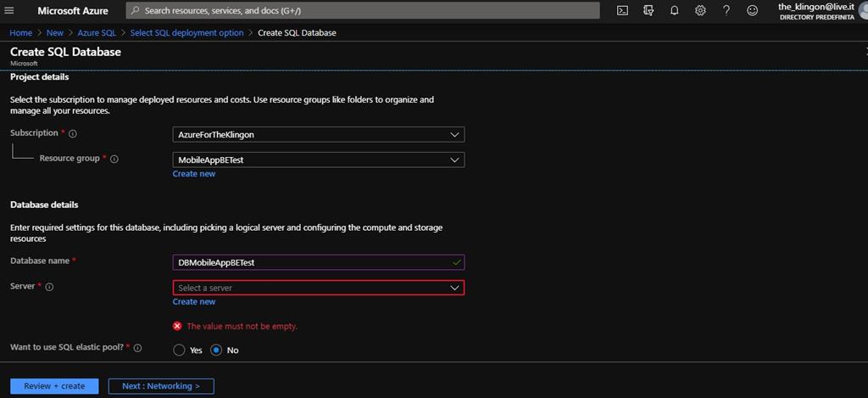This screenshot has width=868, height=398.
Task: Click the Create SQL Database breadcrumb text
Action: [297, 33]
